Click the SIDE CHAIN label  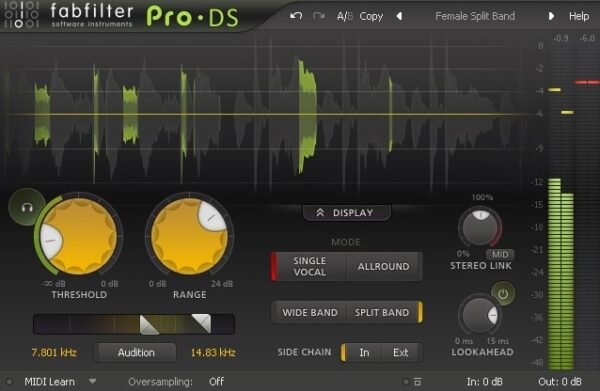coord(304,352)
